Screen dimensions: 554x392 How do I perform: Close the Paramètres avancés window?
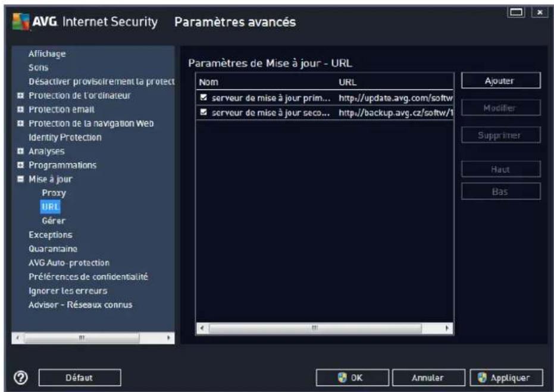(x=540, y=12)
